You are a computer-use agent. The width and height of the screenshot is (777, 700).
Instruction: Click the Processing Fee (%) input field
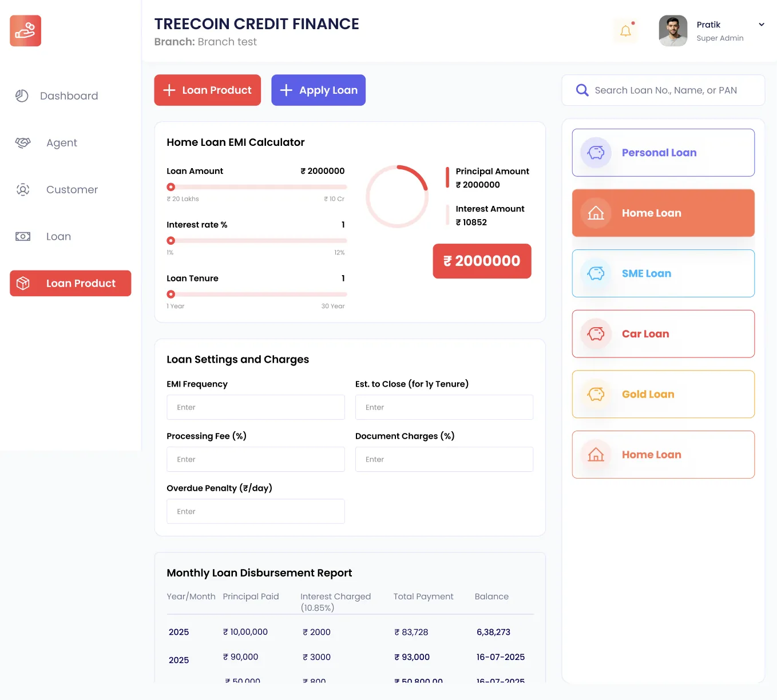[x=256, y=460]
